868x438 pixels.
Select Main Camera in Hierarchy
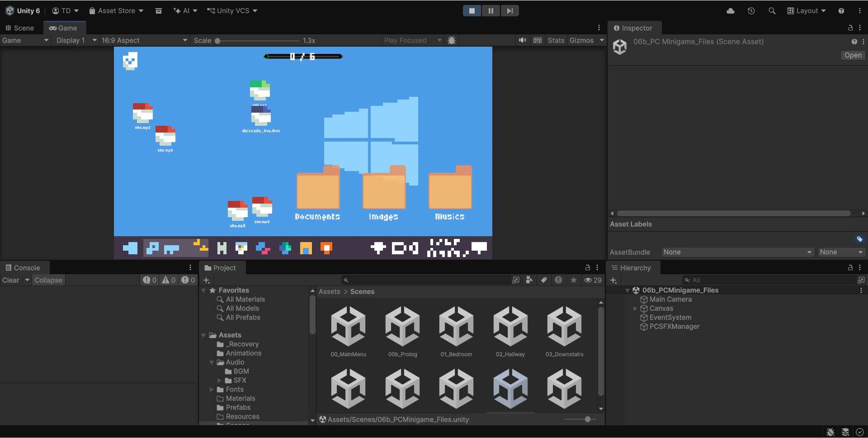[670, 300]
